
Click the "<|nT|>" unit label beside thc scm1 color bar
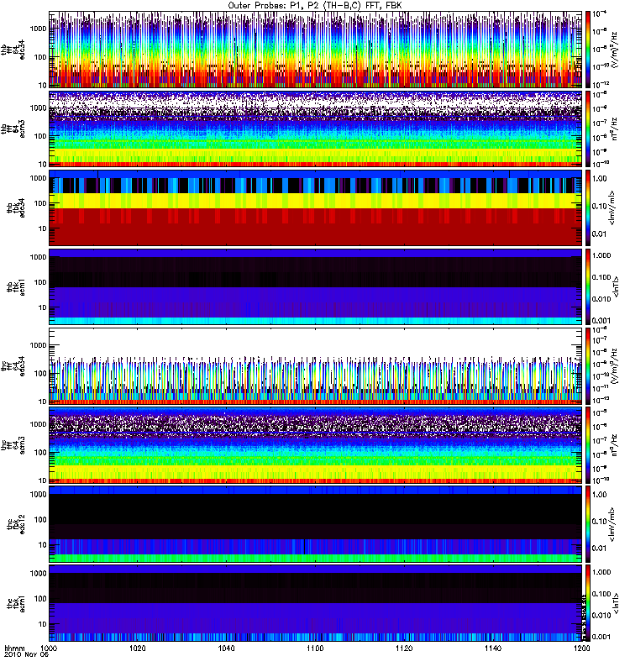click(x=617, y=603)
